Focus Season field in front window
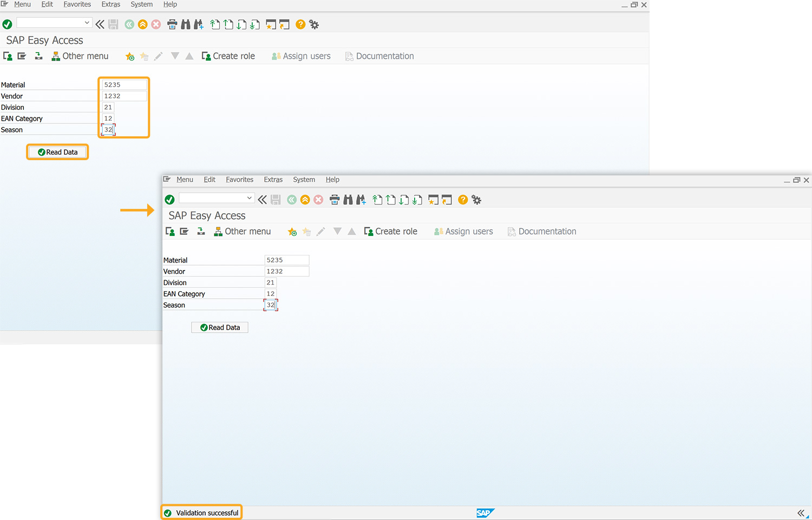The height and width of the screenshot is (520, 812). 271,305
